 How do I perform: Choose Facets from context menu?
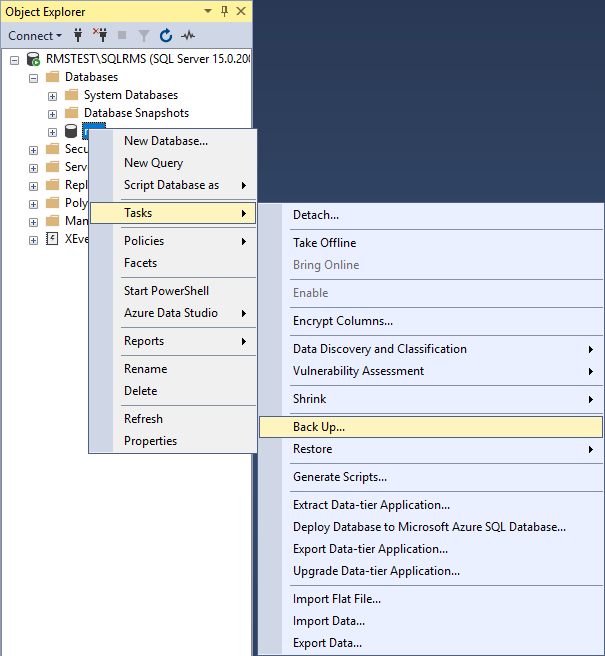coord(173,263)
